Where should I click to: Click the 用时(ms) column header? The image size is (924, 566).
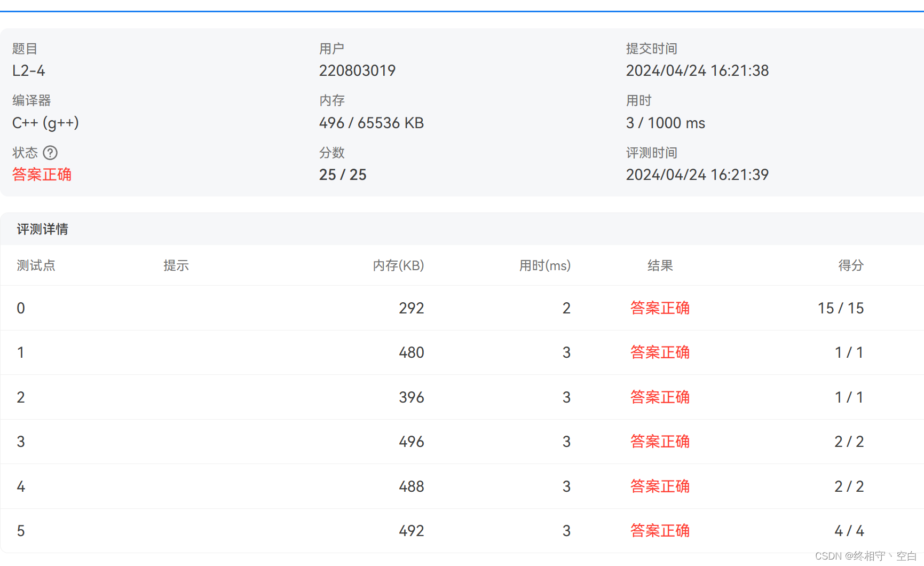(545, 265)
